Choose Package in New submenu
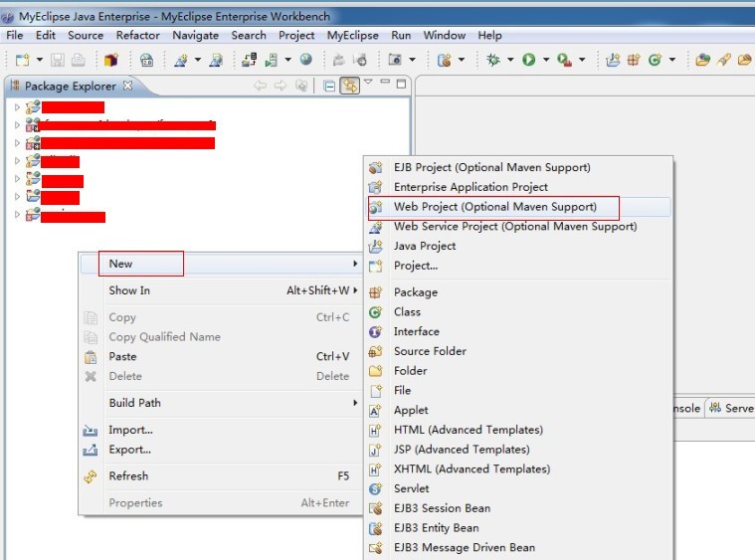This screenshot has width=755, height=560. [518, 292]
